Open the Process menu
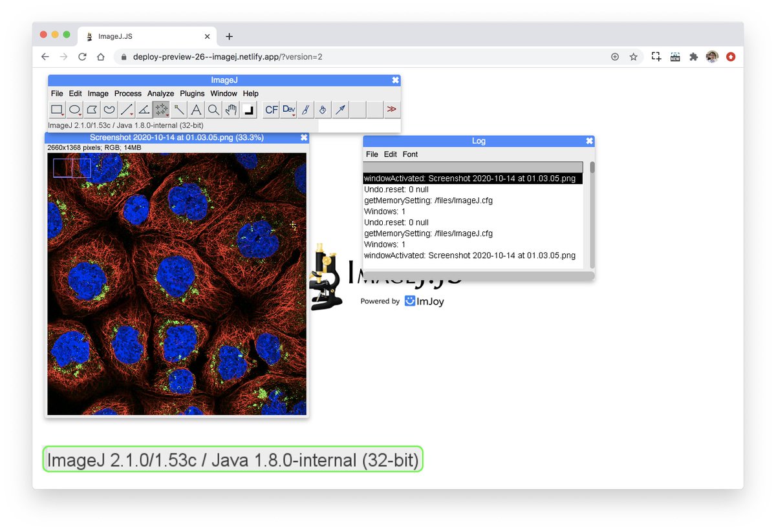 tap(128, 94)
